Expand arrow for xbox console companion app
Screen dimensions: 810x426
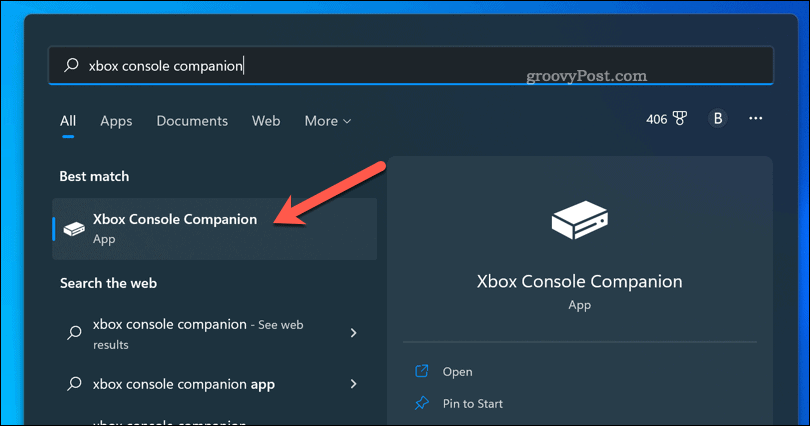point(353,384)
